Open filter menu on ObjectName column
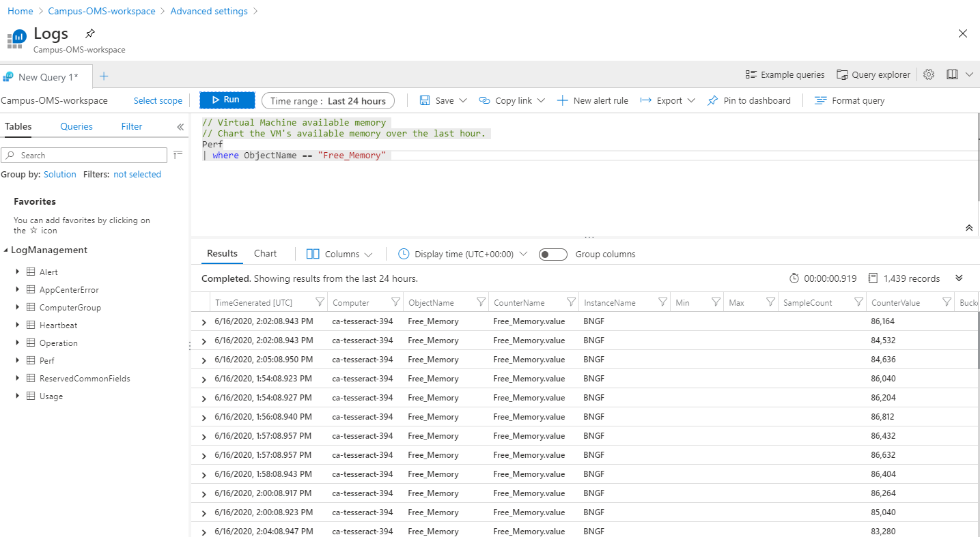This screenshot has width=980, height=537. (481, 302)
